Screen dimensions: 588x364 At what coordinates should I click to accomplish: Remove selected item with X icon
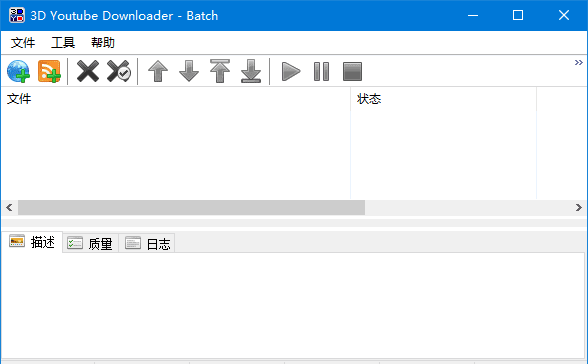[x=88, y=71]
